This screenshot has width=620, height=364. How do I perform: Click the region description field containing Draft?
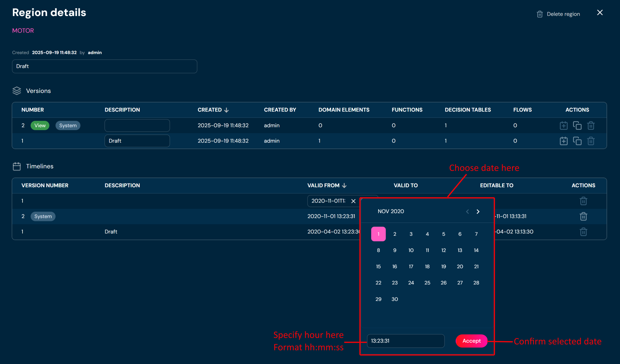coord(104,66)
